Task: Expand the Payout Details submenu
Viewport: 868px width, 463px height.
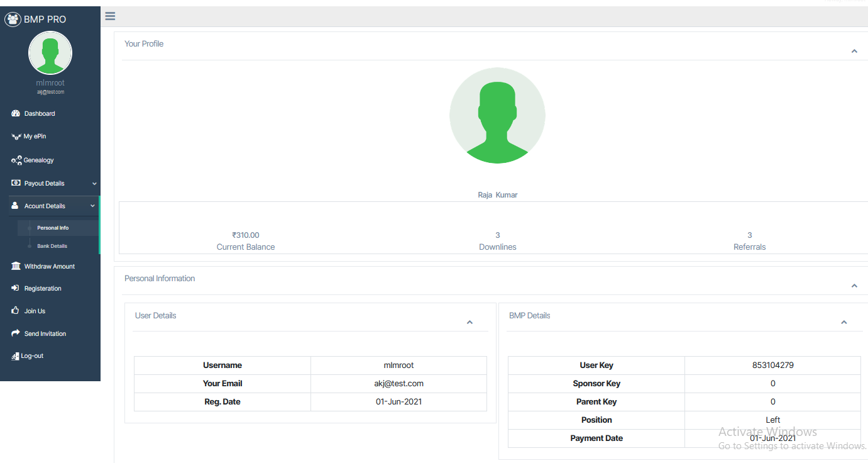Action: [94, 184]
